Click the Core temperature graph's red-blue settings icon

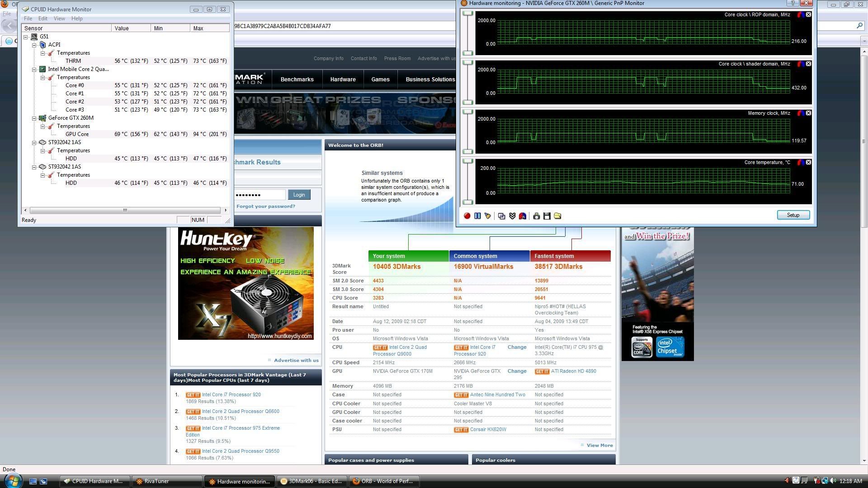pos(801,162)
